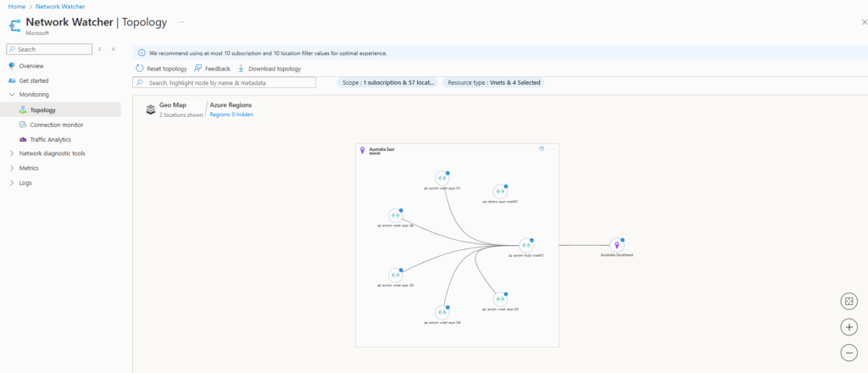The width and height of the screenshot is (868, 373).
Task: Open the 'Regions: 0 hidden' link
Action: pos(231,114)
